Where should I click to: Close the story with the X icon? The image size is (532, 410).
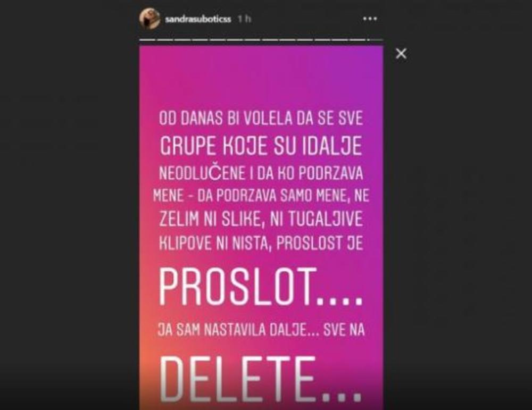click(x=401, y=54)
